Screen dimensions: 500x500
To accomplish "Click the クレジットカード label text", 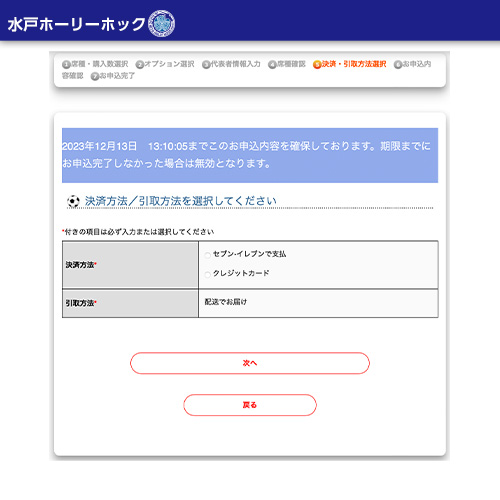I will coord(241,273).
